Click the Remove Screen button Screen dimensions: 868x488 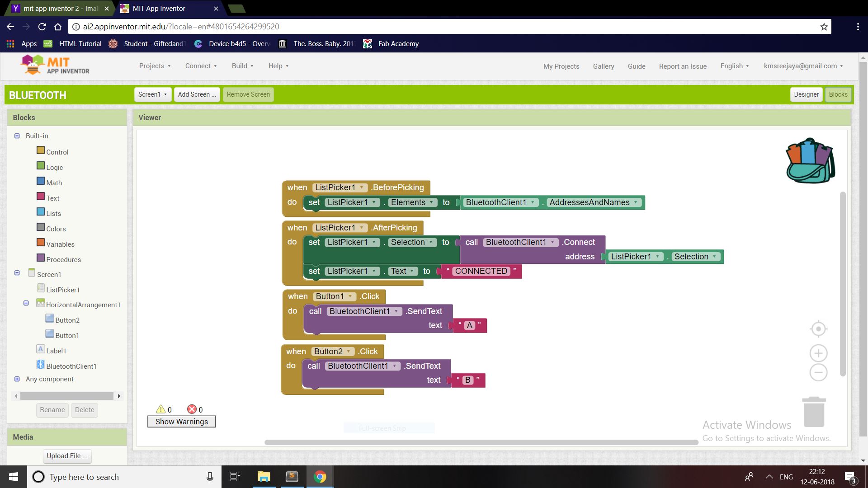click(248, 94)
